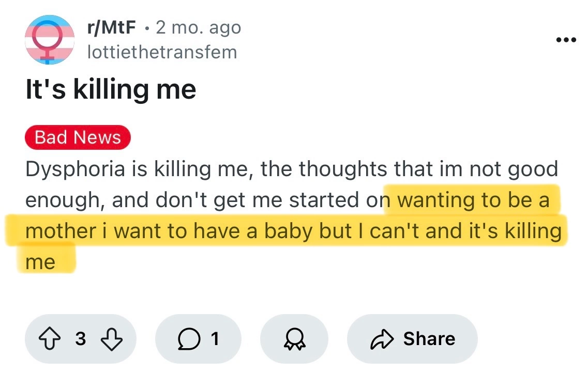Image resolution: width=588 pixels, height=374 pixels.
Task: Click the highlighted word "mother"
Action: click(61, 231)
